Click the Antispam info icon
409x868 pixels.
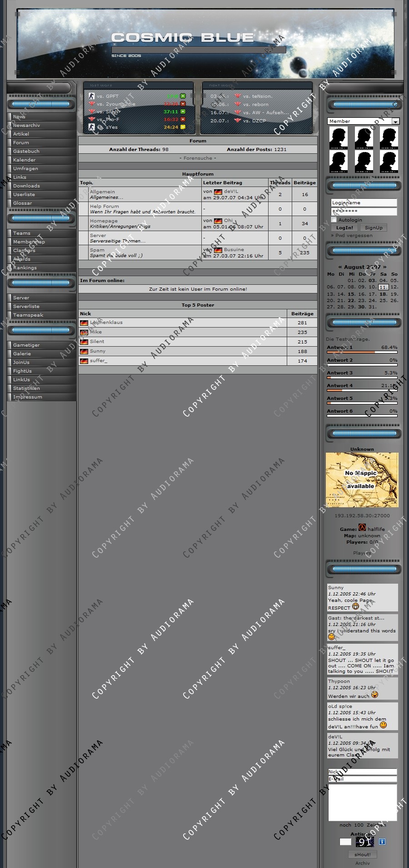(x=382, y=842)
